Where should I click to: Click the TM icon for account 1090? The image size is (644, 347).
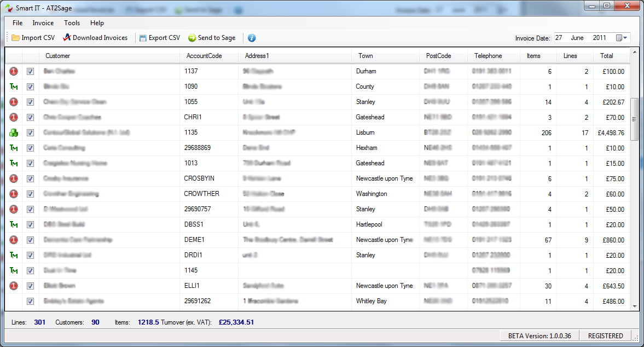coord(14,86)
